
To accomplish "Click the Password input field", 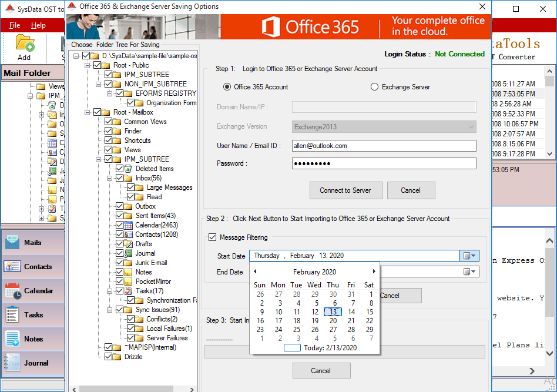I will point(384,163).
